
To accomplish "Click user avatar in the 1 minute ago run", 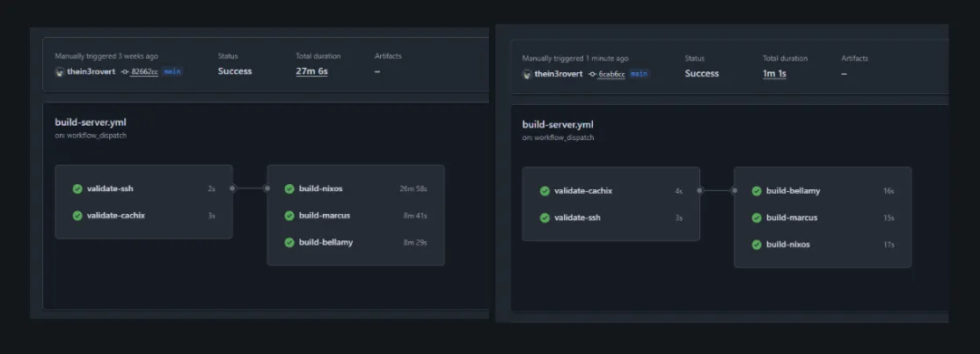I will coord(527,74).
